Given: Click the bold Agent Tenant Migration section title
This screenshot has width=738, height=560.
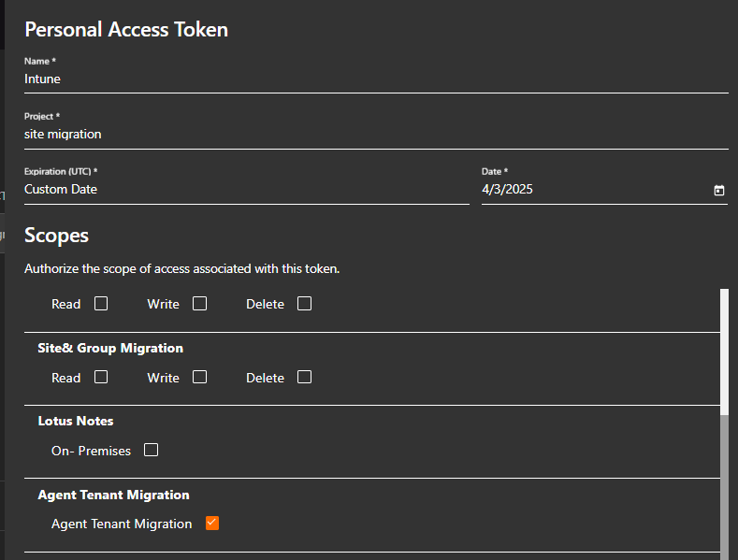Looking at the screenshot, I should pyautogui.click(x=113, y=495).
